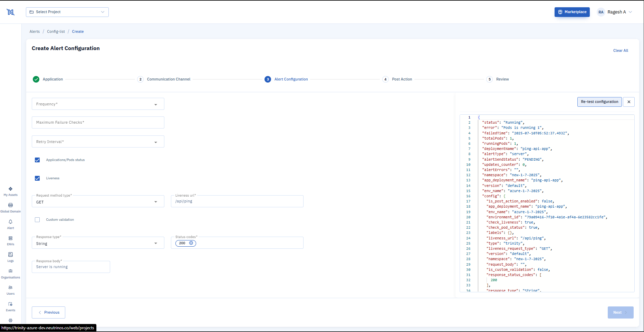Click Re-test configuration button
This screenshot has height=332, width=644.
point(599,102)
